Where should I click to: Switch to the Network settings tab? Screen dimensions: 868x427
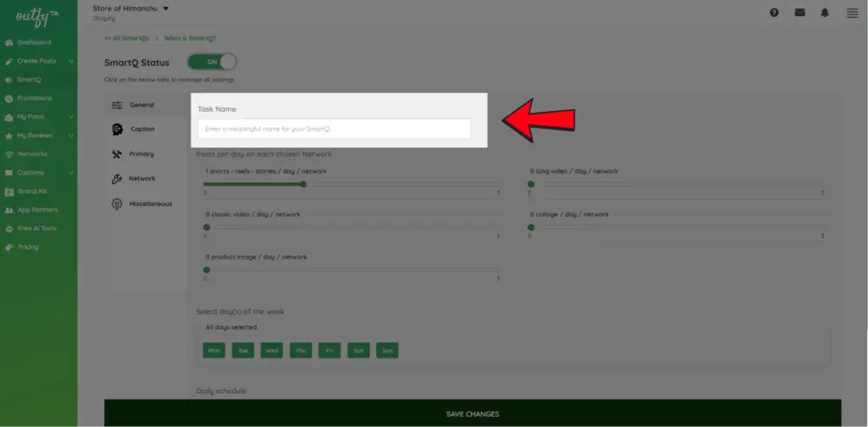pyautogui.click(x=142, y=179)
